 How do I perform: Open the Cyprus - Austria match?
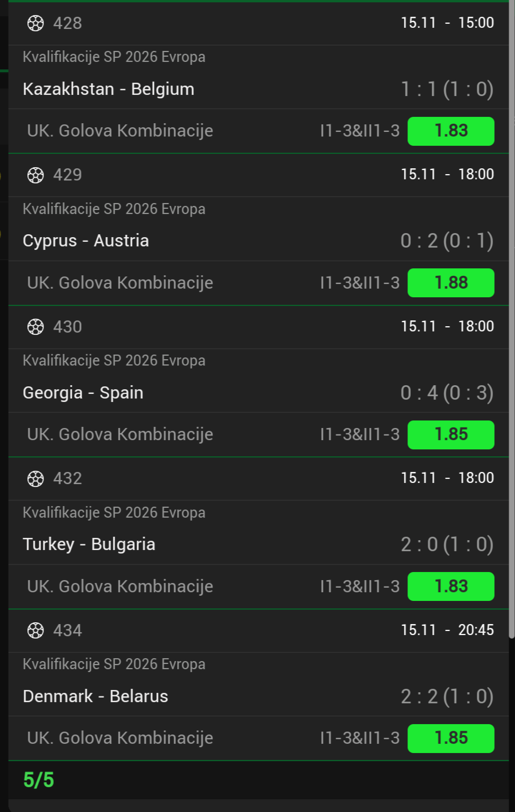[x=86, y=241]
